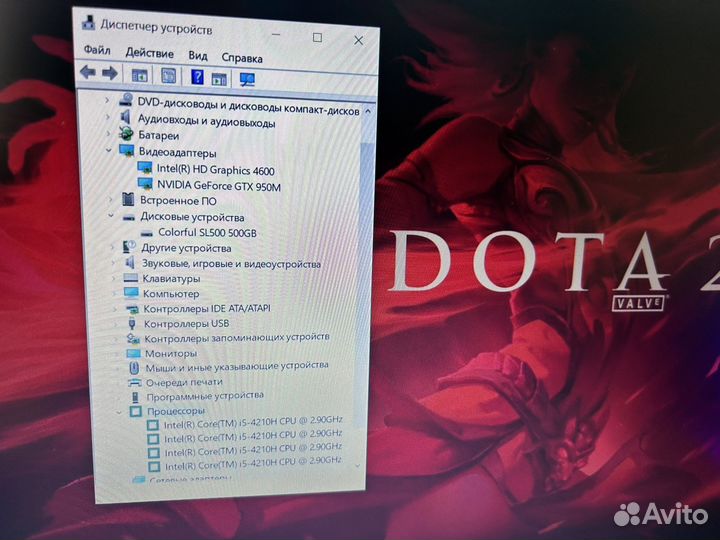Click the scrollbar up arrow in device list
The width and height of the screenshot is (720, 540).
(x=368, y=111)
